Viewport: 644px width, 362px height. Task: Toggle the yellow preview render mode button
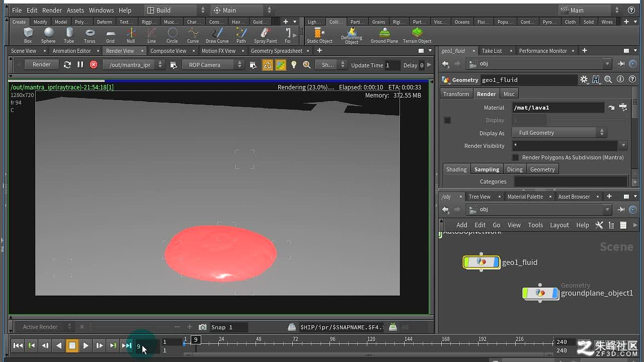click(x=268, y=65)
